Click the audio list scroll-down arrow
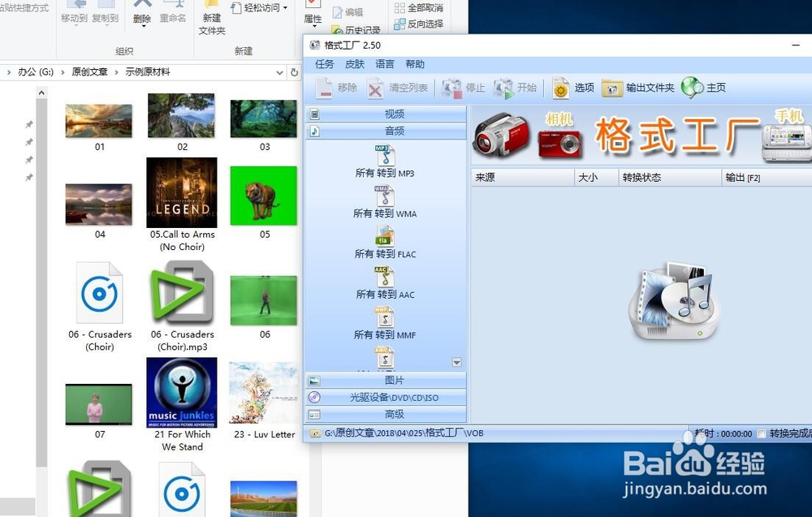 (456, 362)
